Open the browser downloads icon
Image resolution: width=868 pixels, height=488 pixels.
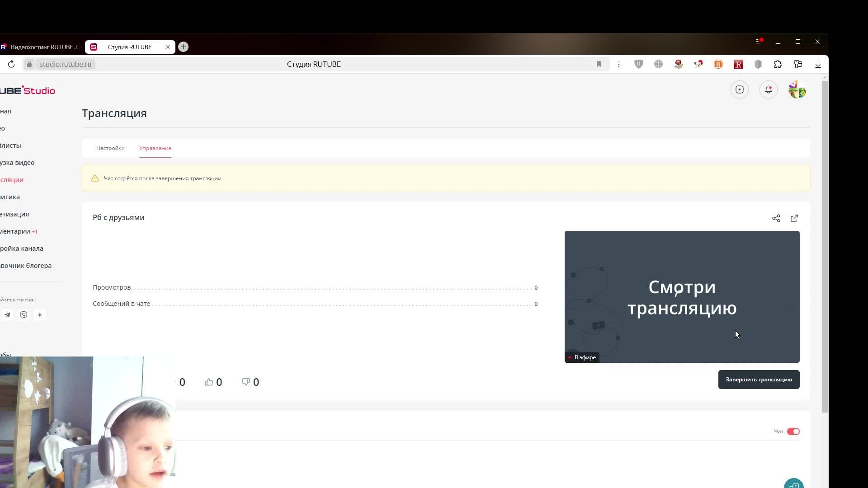pos(818,64)
